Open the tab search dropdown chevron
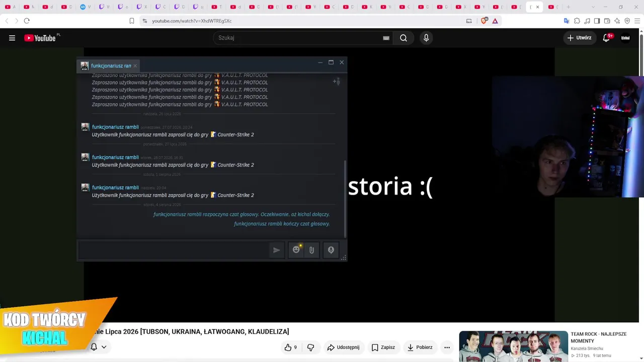 [x=593, y=7]
